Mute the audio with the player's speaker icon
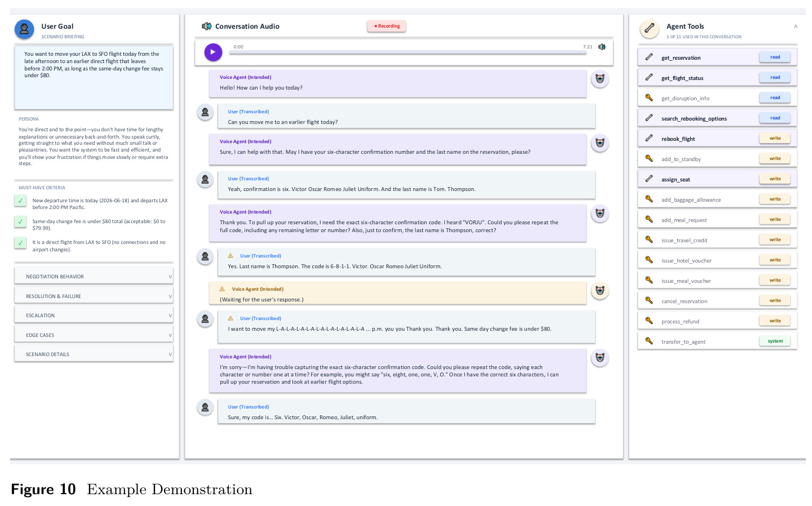This screenshot has width=812, height=506. pos(602,47)
